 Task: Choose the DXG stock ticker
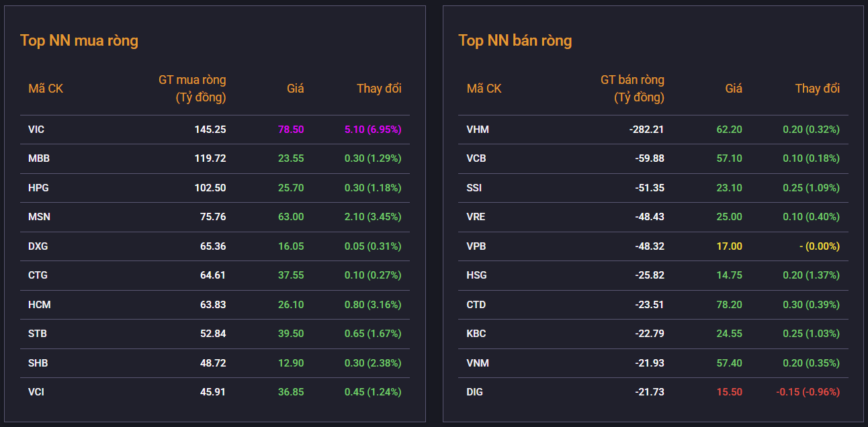38,246
